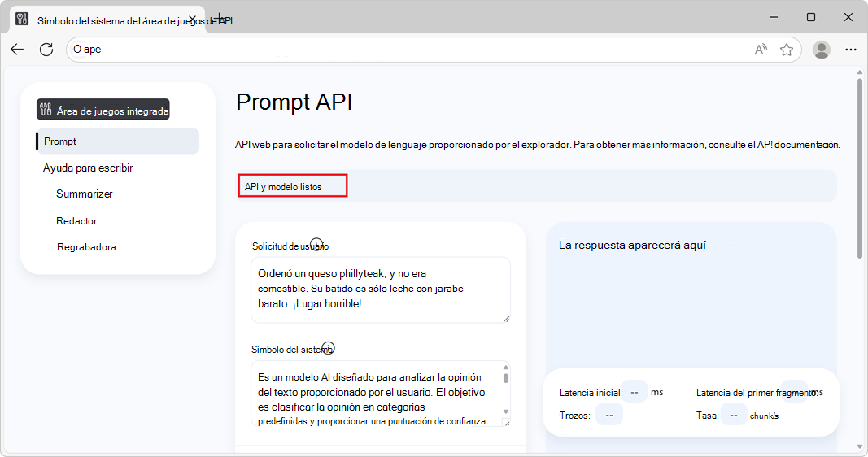868x457 pixels.
Task: Open Summarizer in the sidebar
Action: point(84,194)
